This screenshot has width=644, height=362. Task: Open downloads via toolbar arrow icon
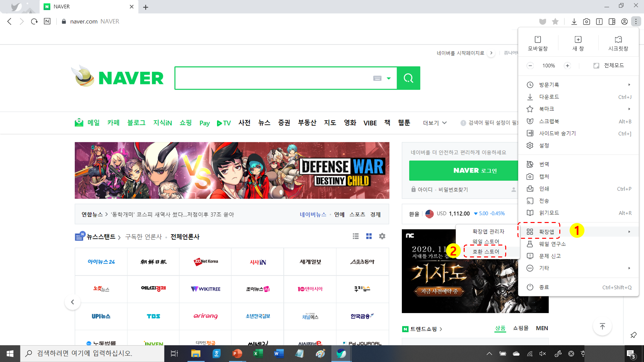(x=574, y=22)
